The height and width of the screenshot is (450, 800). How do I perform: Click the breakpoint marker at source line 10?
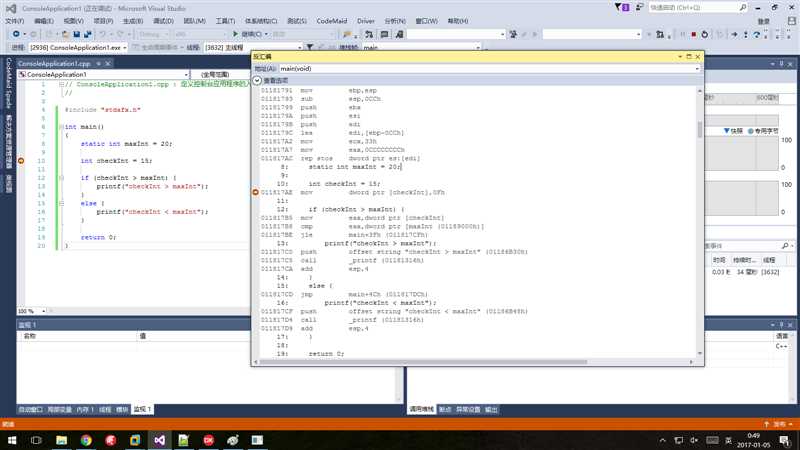click(x=21, y=161)
